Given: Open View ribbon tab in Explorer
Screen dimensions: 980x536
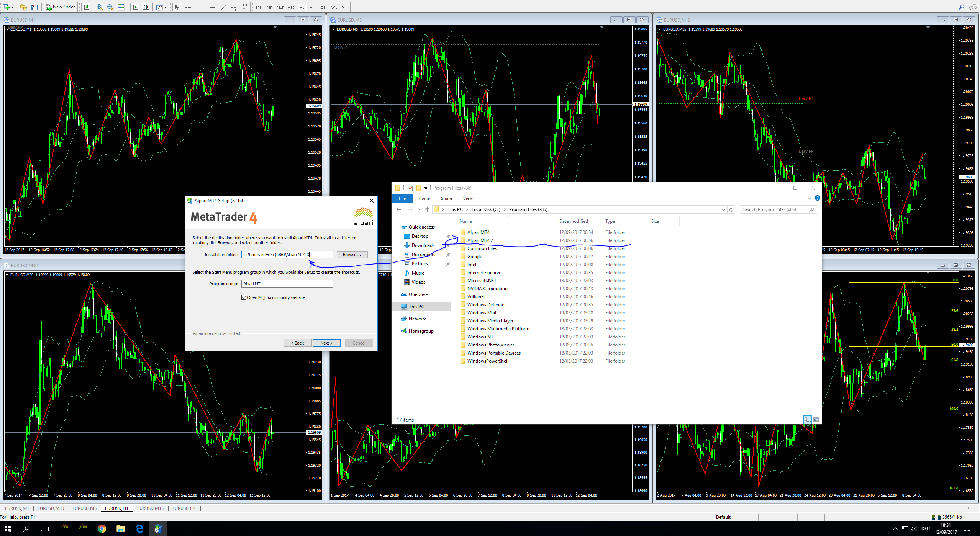Looking at the screenshot, I should click(x=468, y=198).
